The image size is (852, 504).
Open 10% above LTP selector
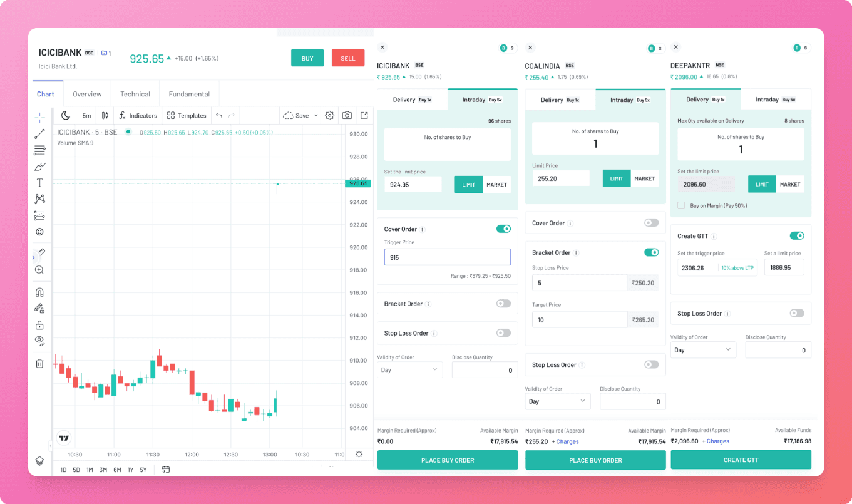click(737, 268)
